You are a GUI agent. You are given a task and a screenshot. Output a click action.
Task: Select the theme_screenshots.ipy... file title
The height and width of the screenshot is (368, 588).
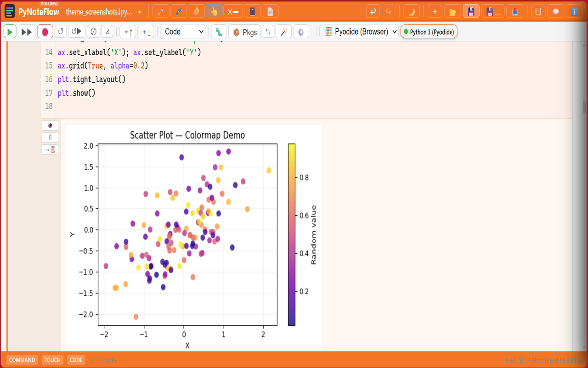click(x=99, y=11)
